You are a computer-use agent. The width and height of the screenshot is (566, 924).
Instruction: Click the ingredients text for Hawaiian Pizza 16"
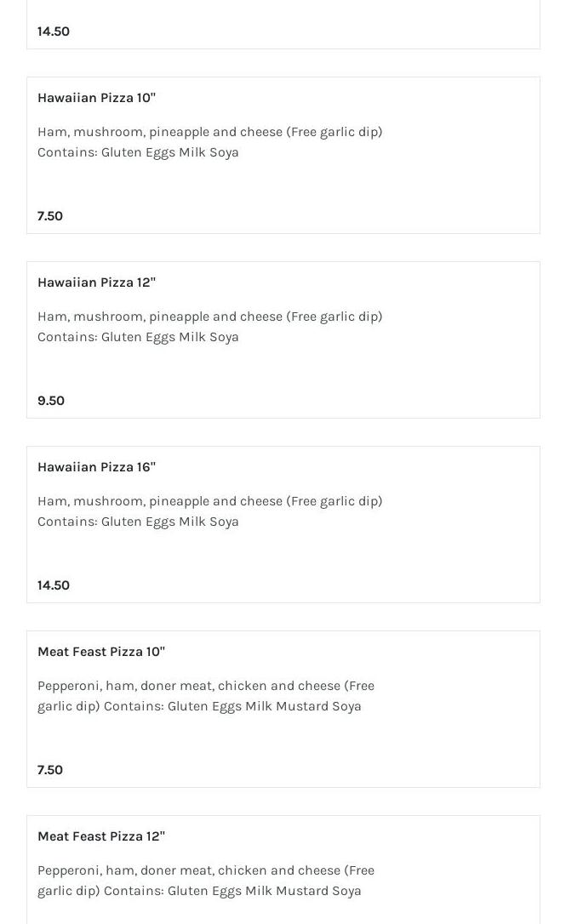tap(209, 501)
